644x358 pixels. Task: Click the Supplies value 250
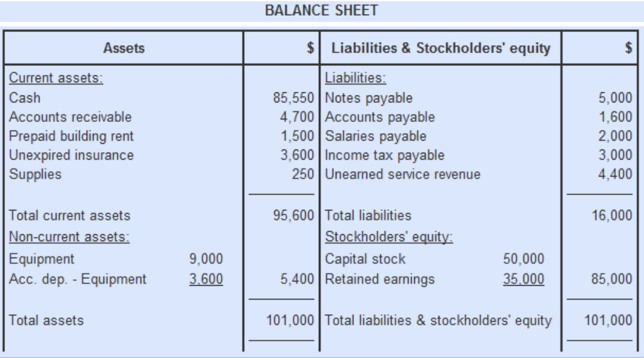(303, 174)
